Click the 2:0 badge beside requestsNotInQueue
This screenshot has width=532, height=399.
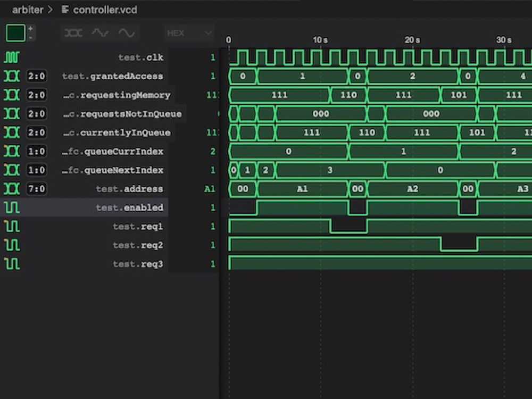[31, 113]
